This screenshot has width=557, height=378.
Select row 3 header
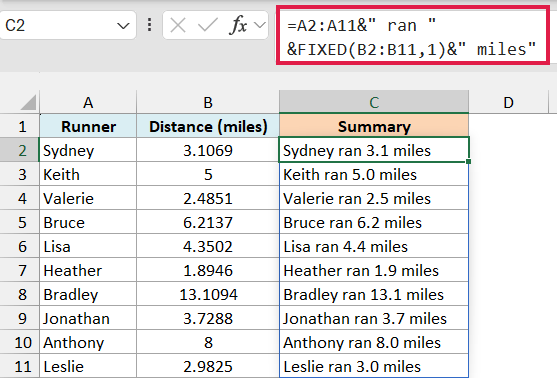(20, 174)
